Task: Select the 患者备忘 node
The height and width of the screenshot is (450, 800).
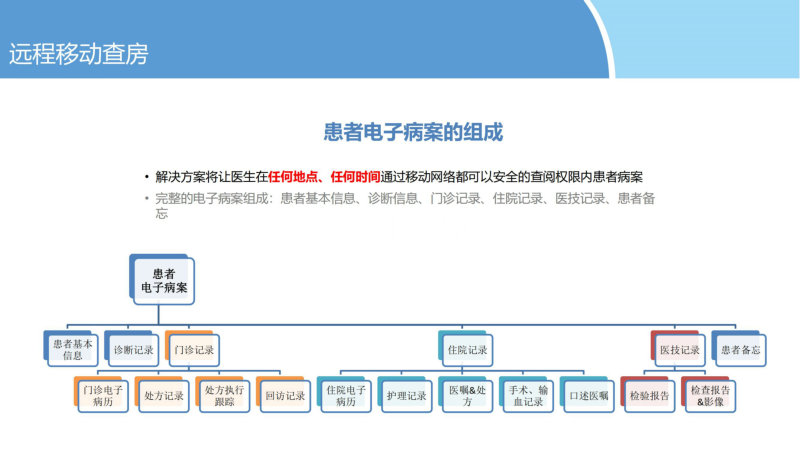Action: coord(740,350)
